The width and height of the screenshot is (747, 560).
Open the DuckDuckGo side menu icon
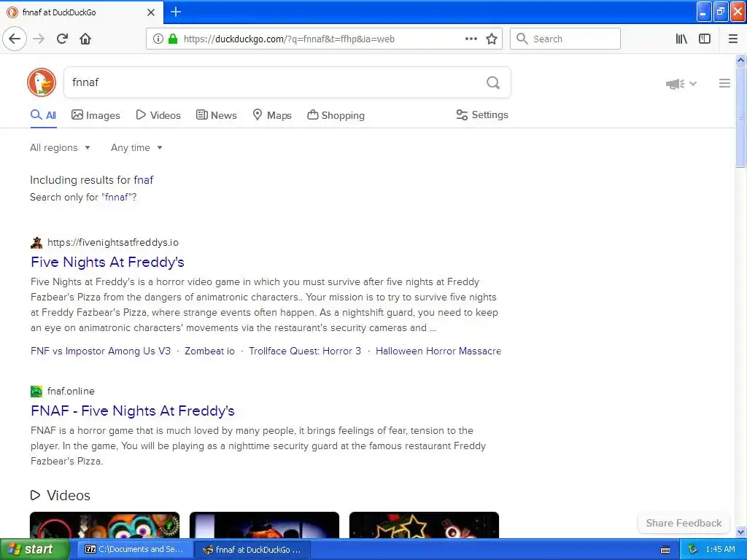click(x=724, y=83)
